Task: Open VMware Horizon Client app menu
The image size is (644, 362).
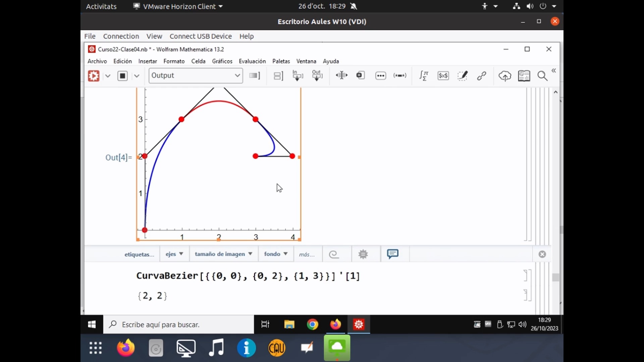Action: tap(178, 6)
